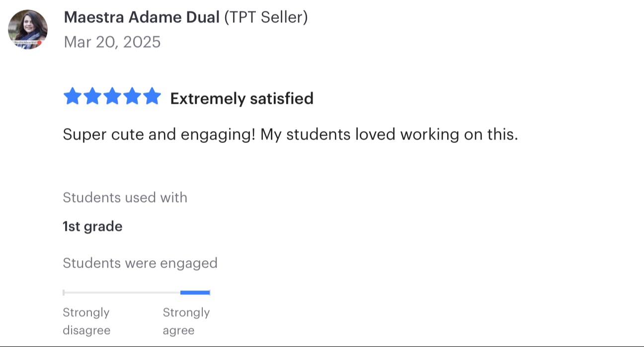This screenshot has height=347, width=644.
Task: Select the third blue rating star
Action: click(112, 97)
